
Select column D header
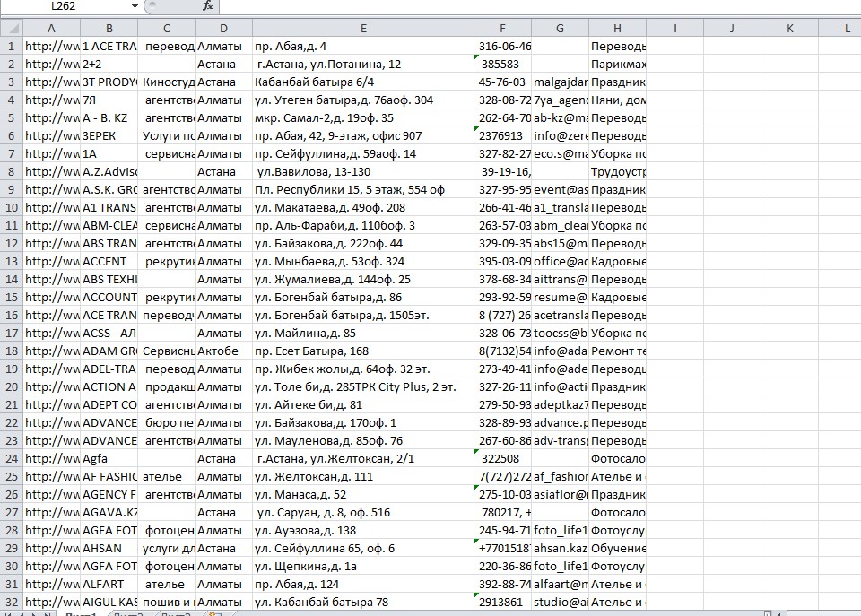coord(223,28)
